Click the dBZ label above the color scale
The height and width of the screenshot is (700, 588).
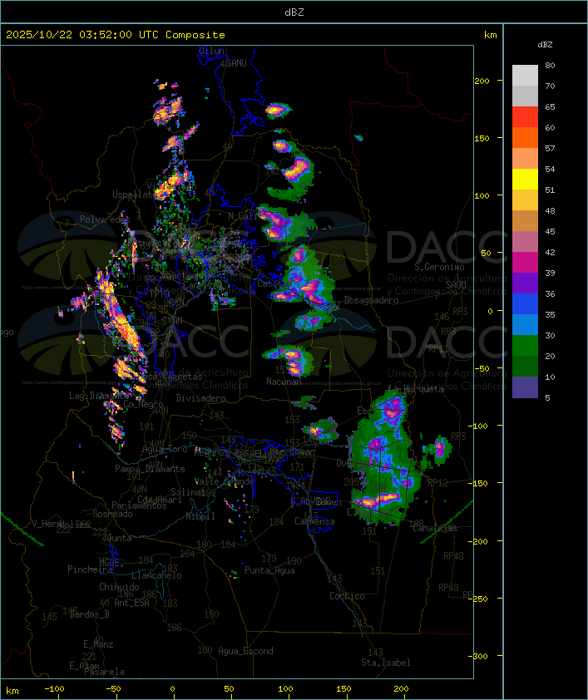coord(545,45)
